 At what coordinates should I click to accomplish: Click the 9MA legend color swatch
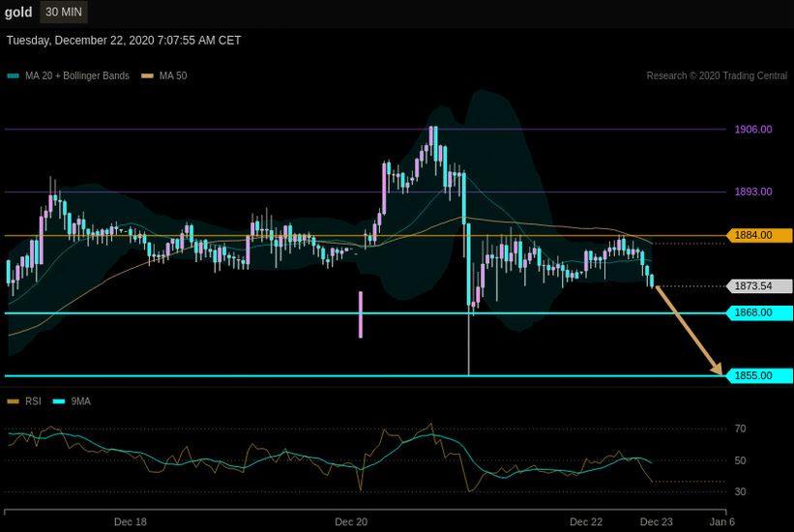click(x=59, y=401)
